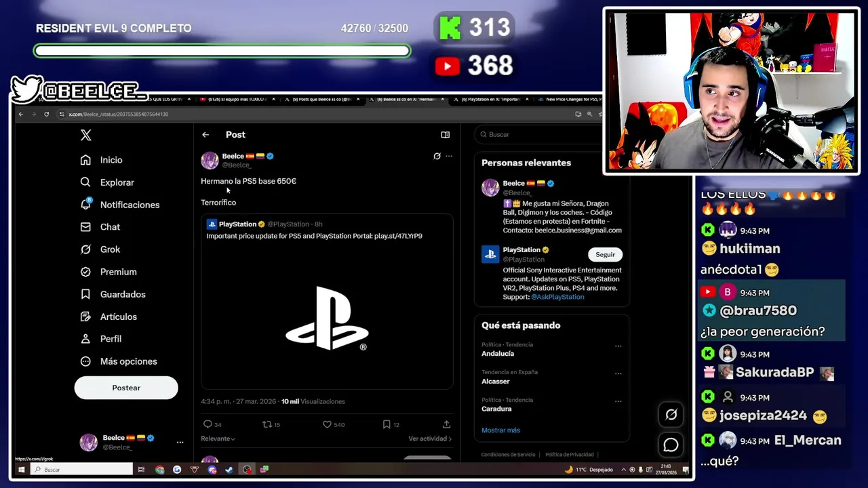This screenshot has height=488, width=868.
Task: Open options for Alcasser trend
Action: coord(618,373)
